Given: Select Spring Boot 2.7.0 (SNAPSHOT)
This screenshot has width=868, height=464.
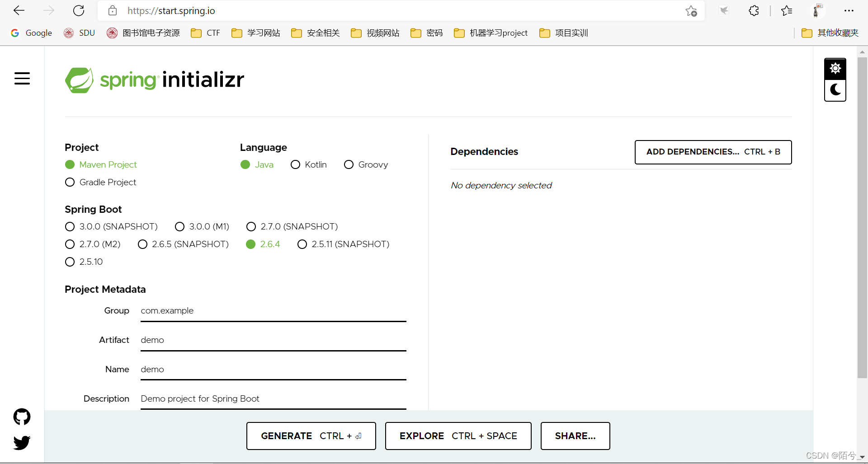Looking at the screenshot, I should [292, 226].
